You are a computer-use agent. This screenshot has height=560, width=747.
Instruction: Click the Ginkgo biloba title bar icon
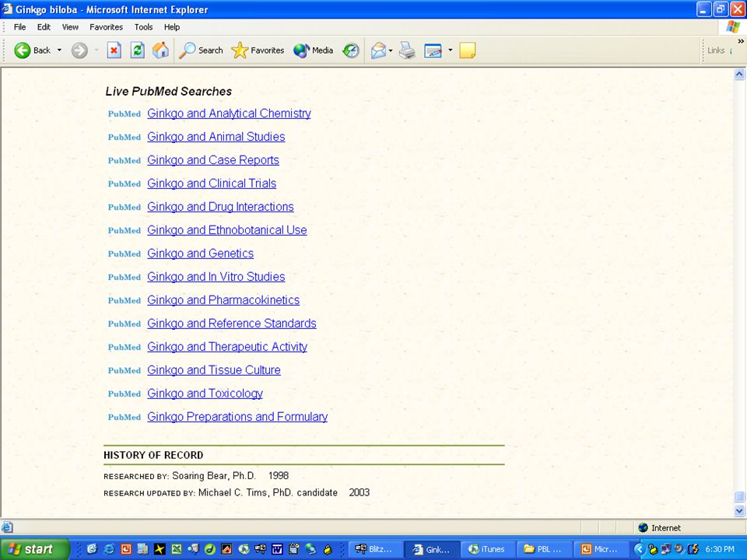(7, 9)
